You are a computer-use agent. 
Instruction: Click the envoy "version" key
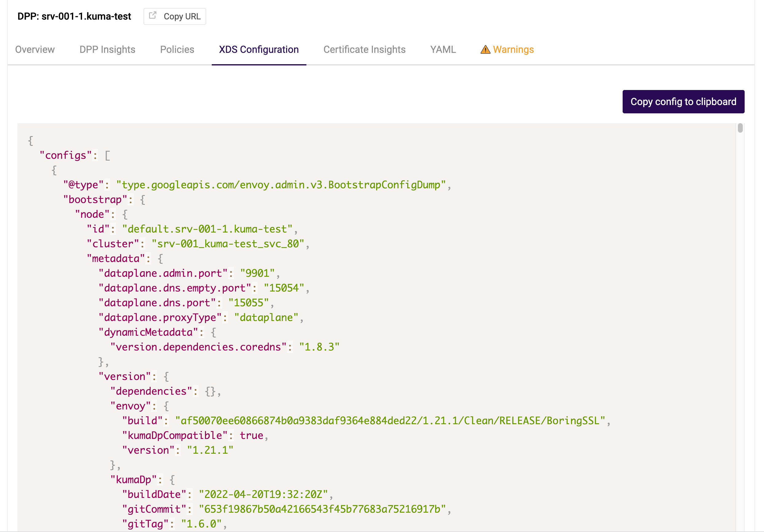pyautogui.click(x=148, y=450)
